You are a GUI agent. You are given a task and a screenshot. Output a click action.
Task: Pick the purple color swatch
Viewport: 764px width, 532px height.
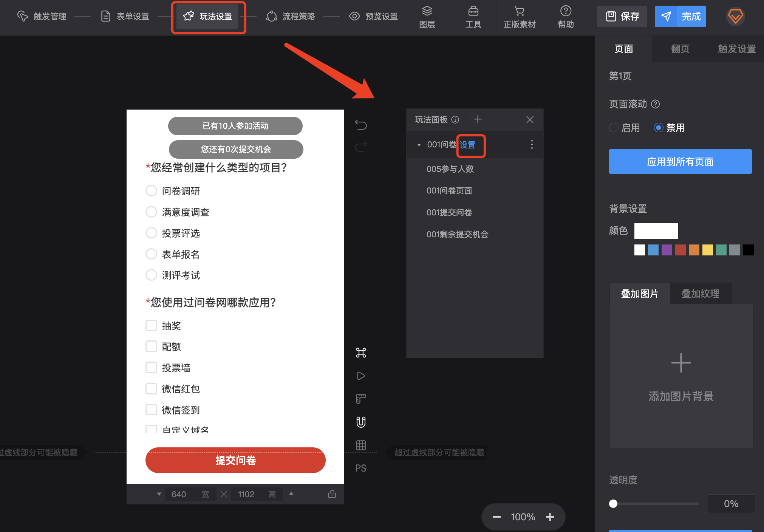667,250
